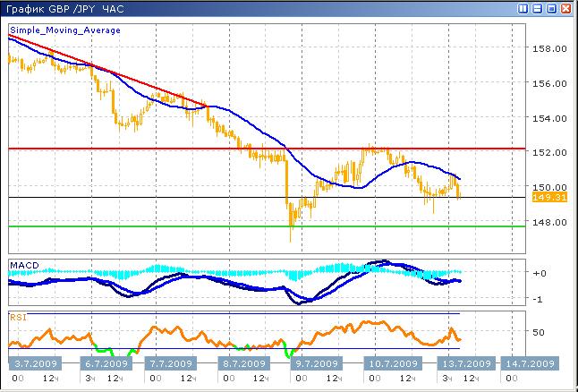Click the MACD indicator label
Image resolution: width=578 pixels, height=392 pixels.
pos(22,265)
